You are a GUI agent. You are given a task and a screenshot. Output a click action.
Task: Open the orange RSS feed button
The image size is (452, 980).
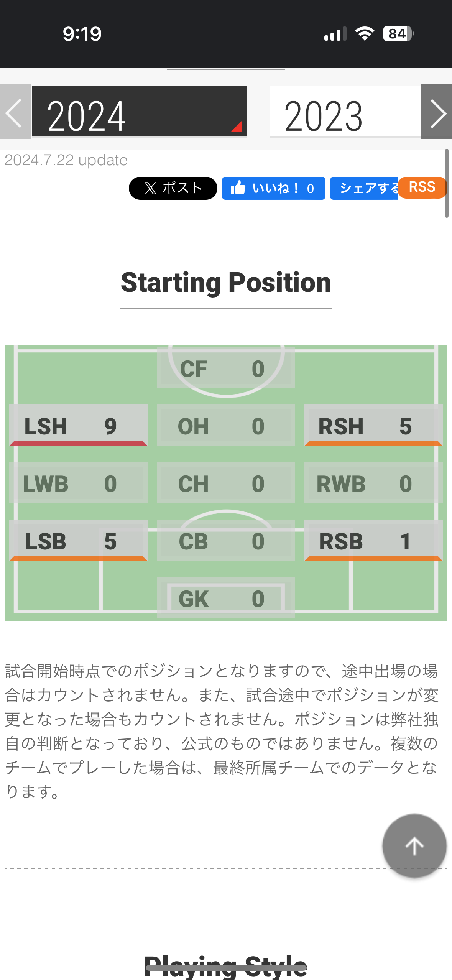[422, 187]
